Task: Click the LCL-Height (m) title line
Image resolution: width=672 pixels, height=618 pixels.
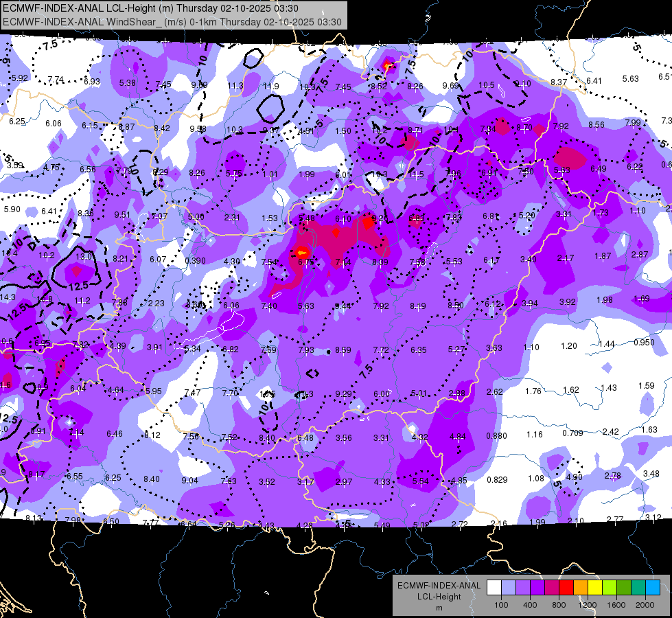Action: (151, 8)
